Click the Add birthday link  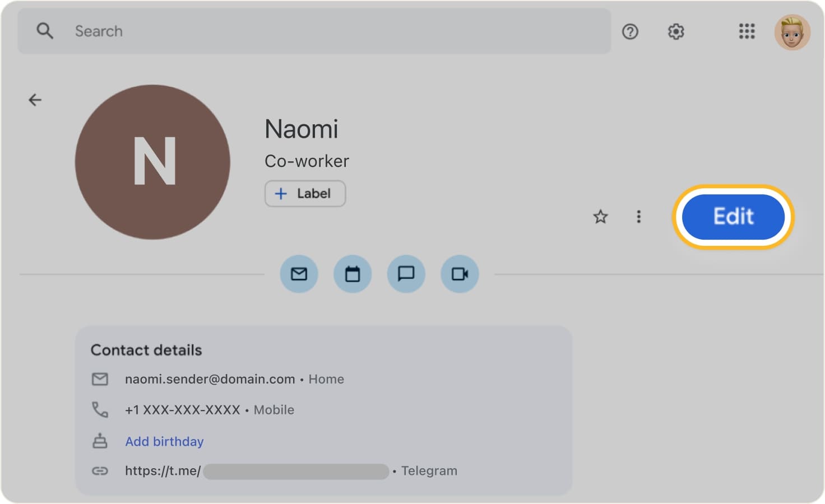point(164,441)
